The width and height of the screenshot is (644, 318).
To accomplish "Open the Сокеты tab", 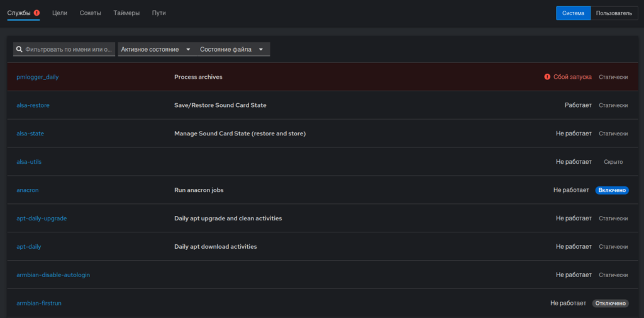I will pos(91,13).
